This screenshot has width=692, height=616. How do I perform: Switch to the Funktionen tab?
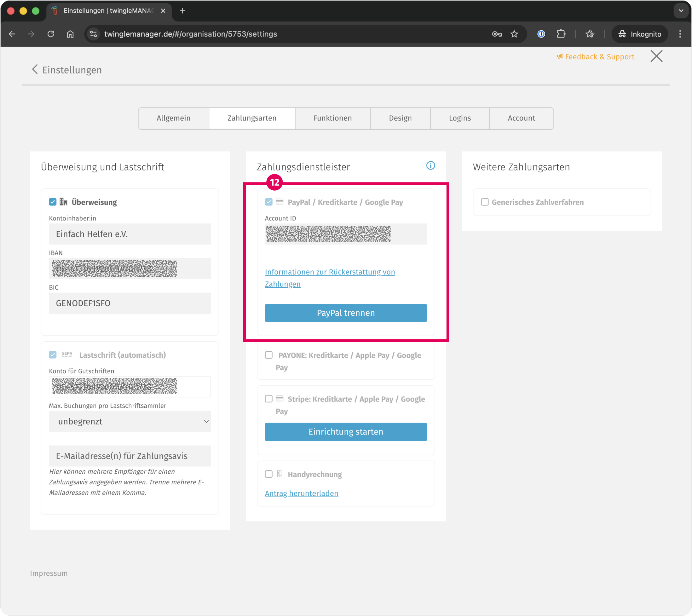pos(332,118)
